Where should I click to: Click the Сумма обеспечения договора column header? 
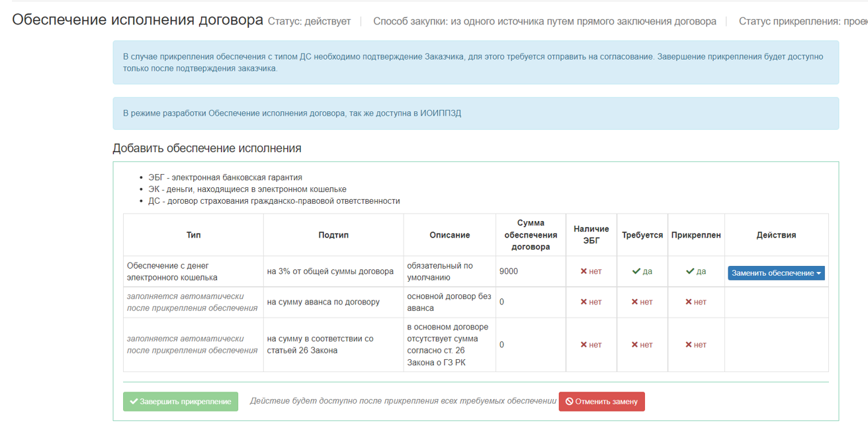(531, 235)
